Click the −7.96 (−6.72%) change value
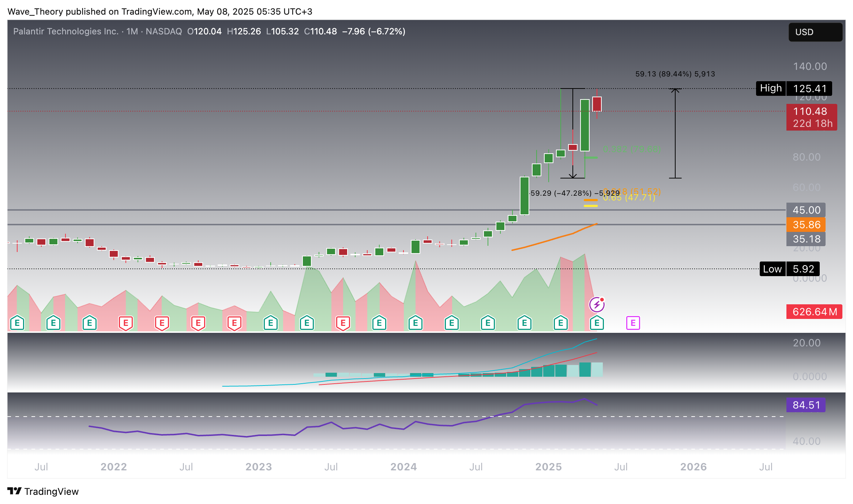853x504 pixels. pos(373,31)
